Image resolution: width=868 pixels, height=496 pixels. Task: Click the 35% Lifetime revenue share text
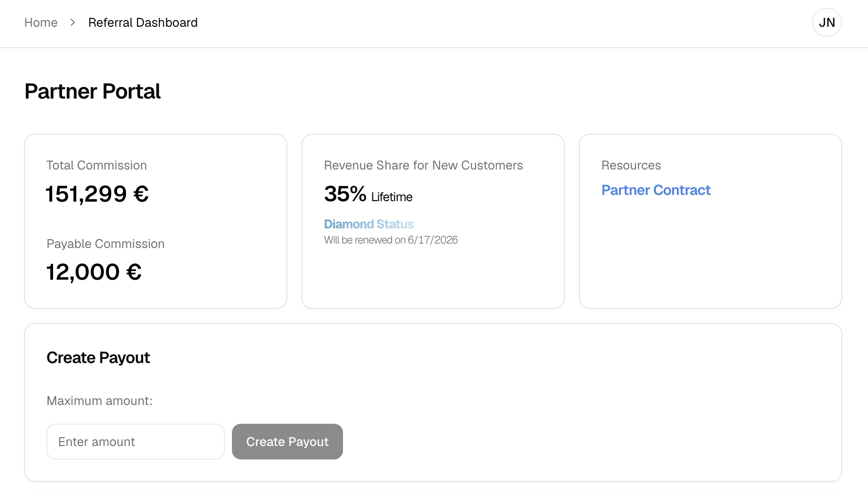tap(345, 194)
